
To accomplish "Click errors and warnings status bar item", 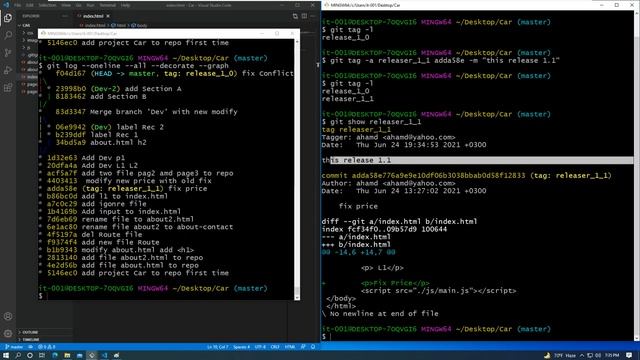I will [46, 347].
